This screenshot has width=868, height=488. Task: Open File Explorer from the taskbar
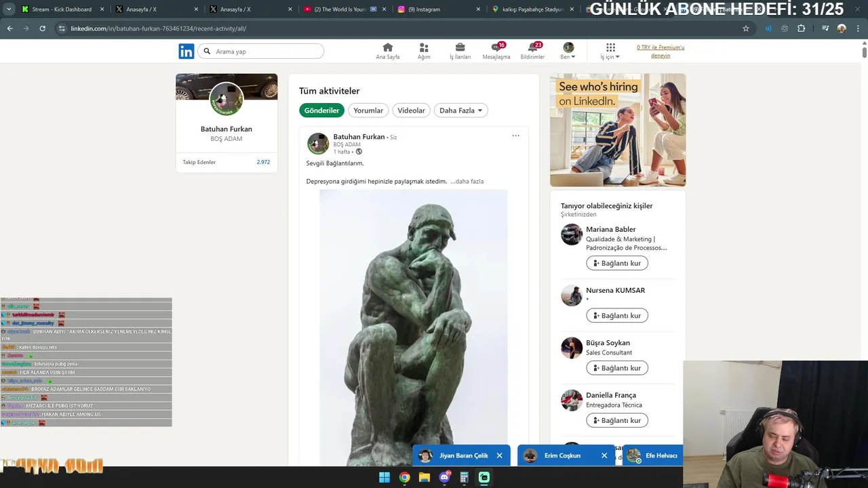[425, 477]
